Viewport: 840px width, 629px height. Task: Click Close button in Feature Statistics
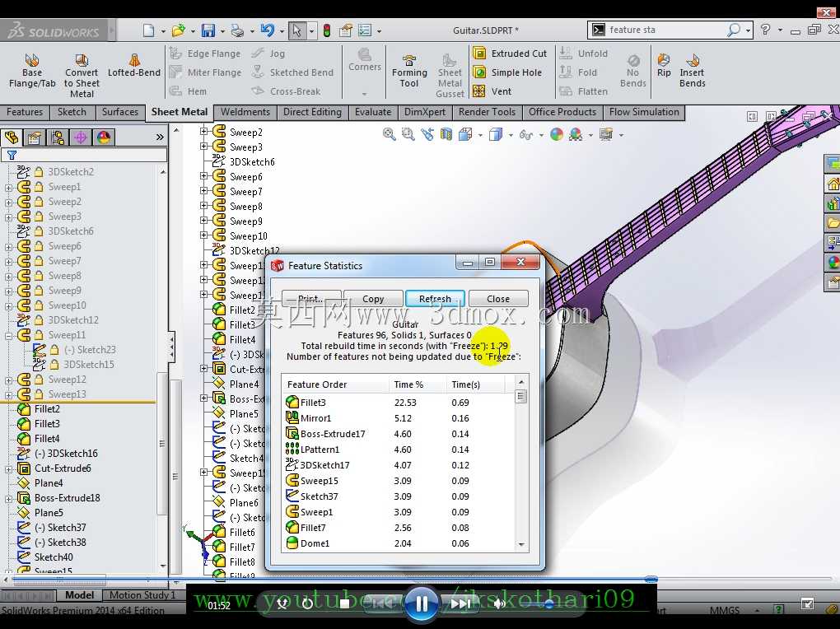pyautogui.click(x=498, y=299)
